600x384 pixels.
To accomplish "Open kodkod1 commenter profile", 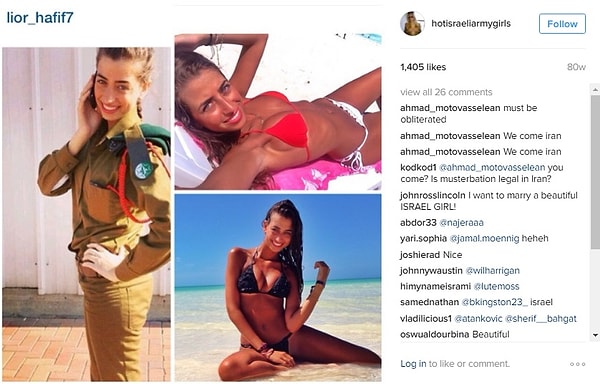I will pyautogui.click(x=418, y=168).
